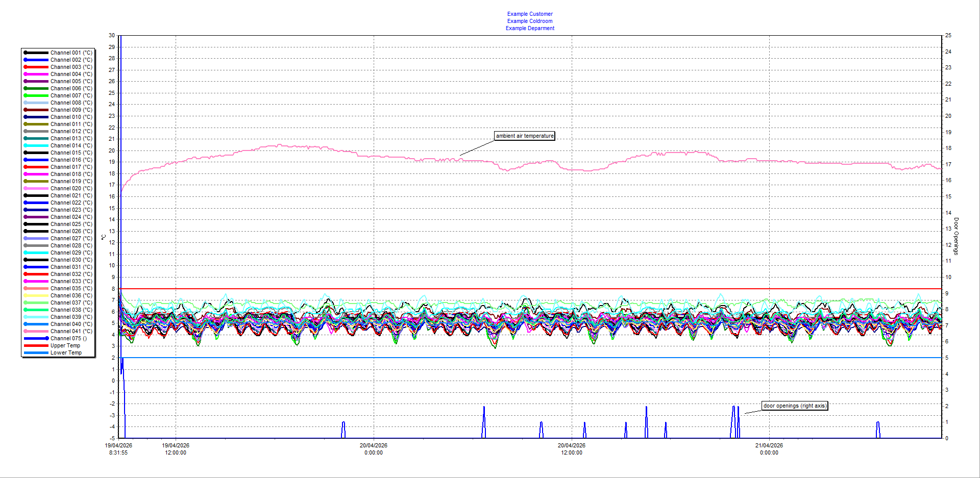Click the '20/04/2026 0:00:00' time axis label
This screenshot has height=478, width=980.
click(x=374, y=449)
